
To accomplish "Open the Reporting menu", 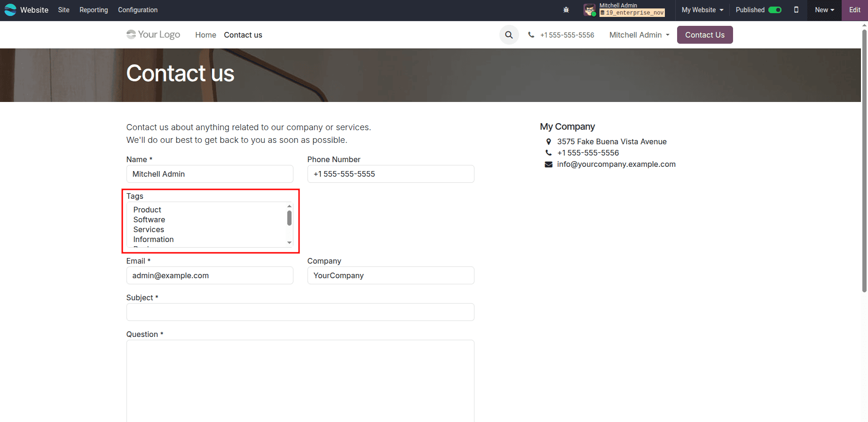I will [x=94, y=10].
